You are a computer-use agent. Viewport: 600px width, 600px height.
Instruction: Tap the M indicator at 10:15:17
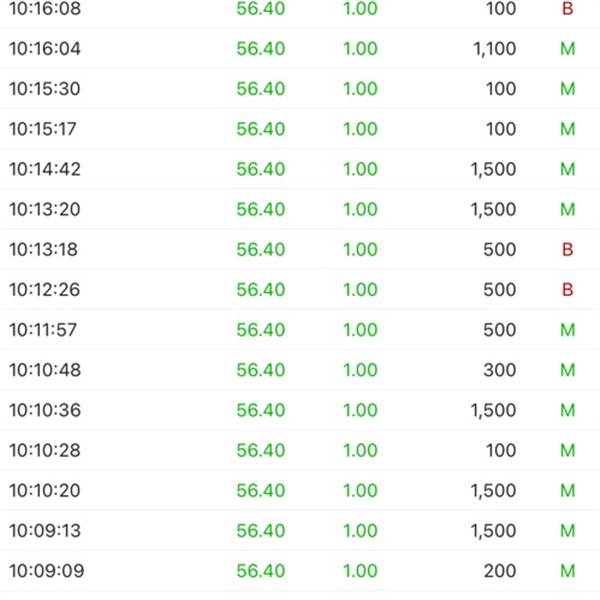click(567, 129)
